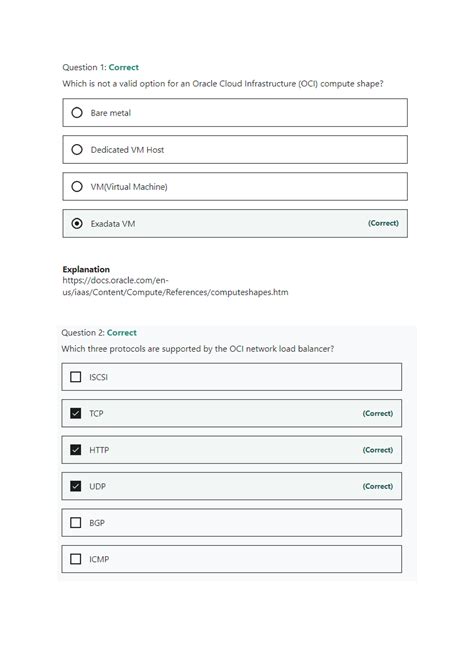Open the docs.oracle.com computeshapes link

click(175, 286)
